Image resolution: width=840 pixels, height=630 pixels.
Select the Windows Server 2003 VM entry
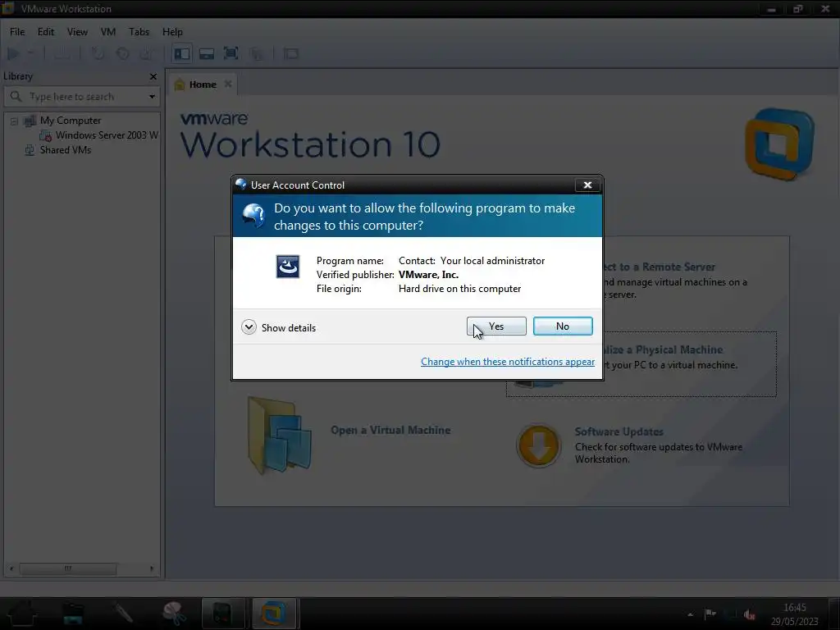(107, 135)
